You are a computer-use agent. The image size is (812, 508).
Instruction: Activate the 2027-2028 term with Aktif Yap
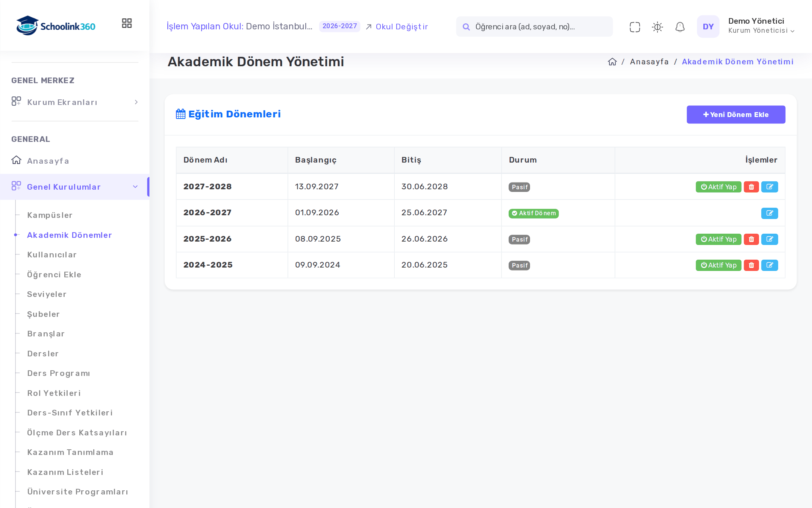pyautogui.click(x=718, y=187)
